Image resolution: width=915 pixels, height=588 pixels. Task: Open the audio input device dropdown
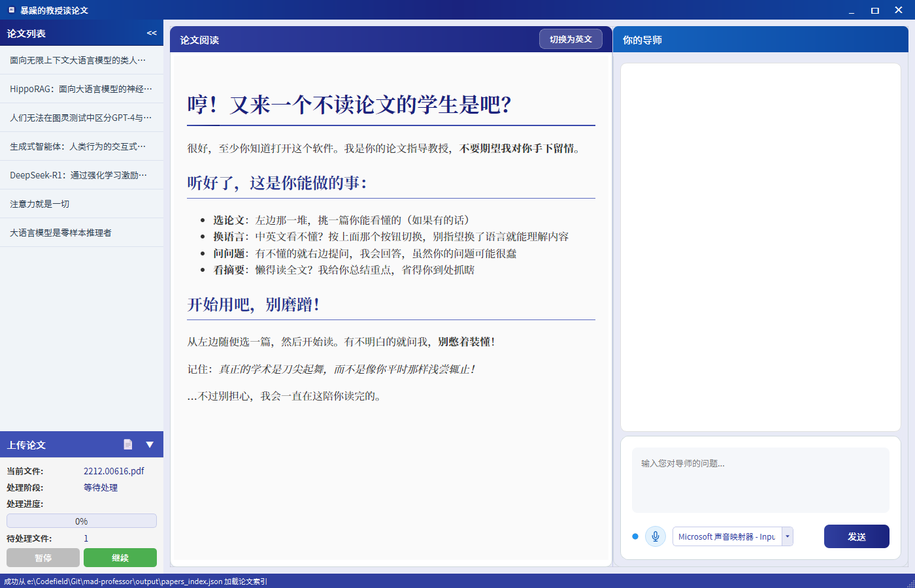[788, 536]
